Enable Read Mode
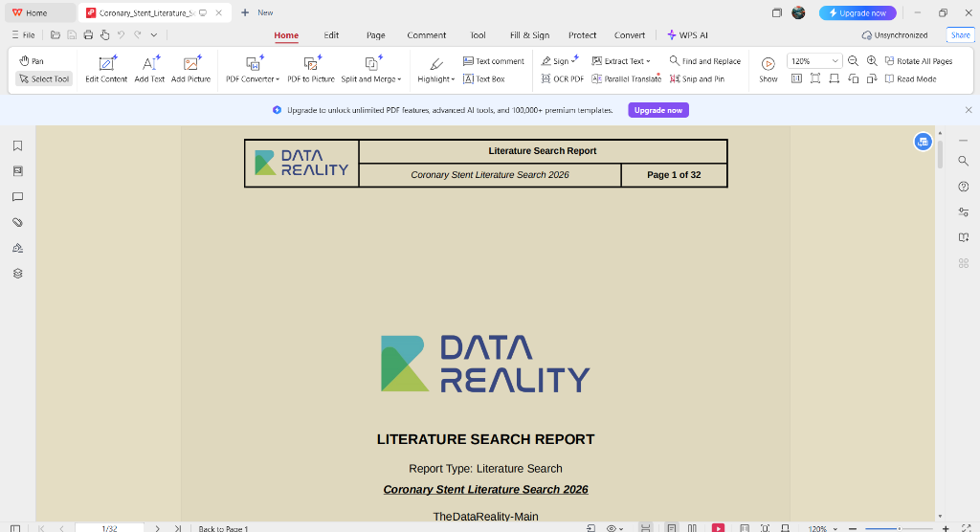The image size is (980, 532). [x=910, y=78]
